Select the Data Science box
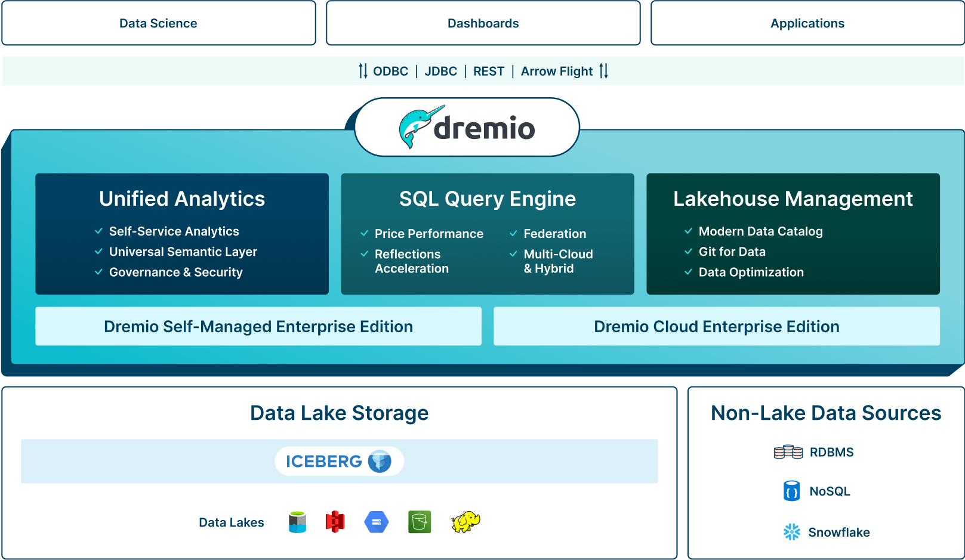This screenshot has width=965, height=560. (159, 23)
